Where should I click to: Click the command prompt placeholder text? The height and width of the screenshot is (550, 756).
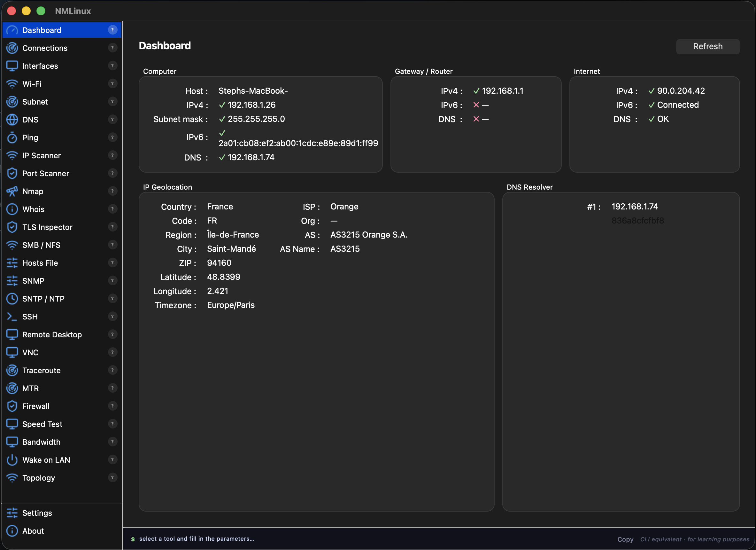[196, 539]
